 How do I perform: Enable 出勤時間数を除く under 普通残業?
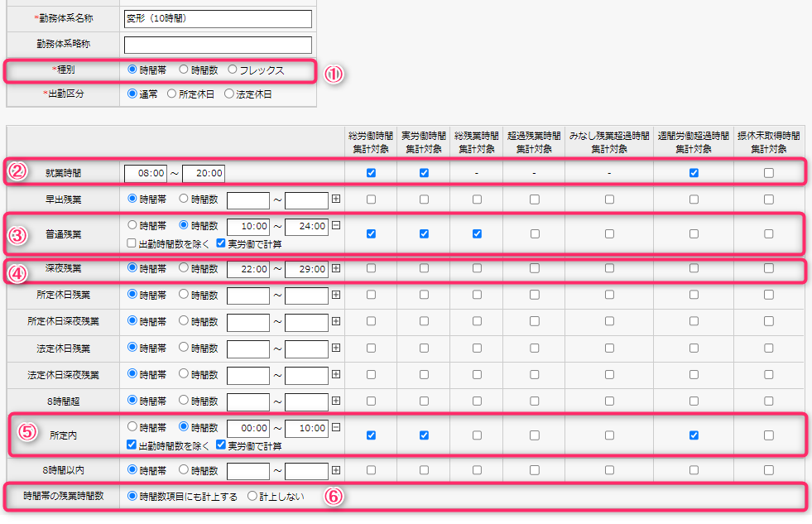132,243
